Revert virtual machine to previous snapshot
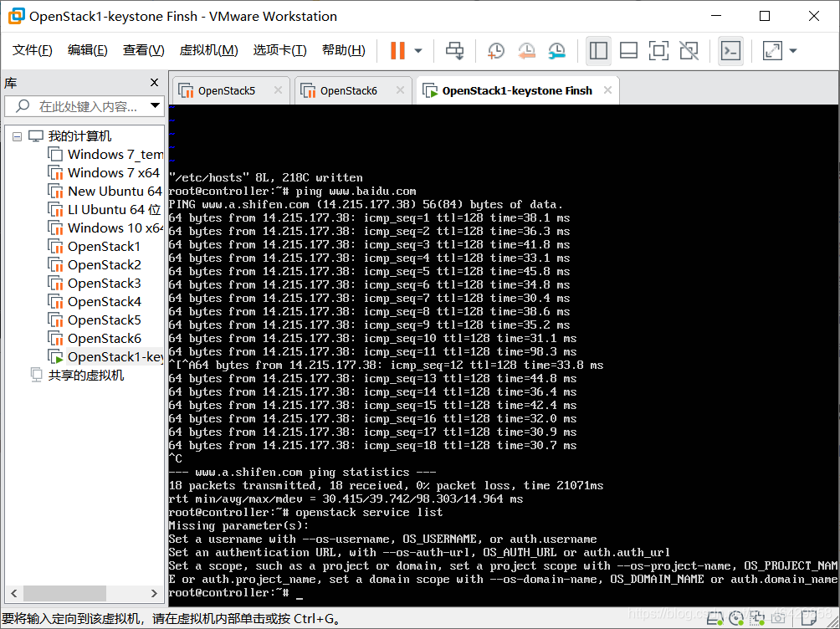This screenshot has height=629, width=840. (x=526, y=51)
